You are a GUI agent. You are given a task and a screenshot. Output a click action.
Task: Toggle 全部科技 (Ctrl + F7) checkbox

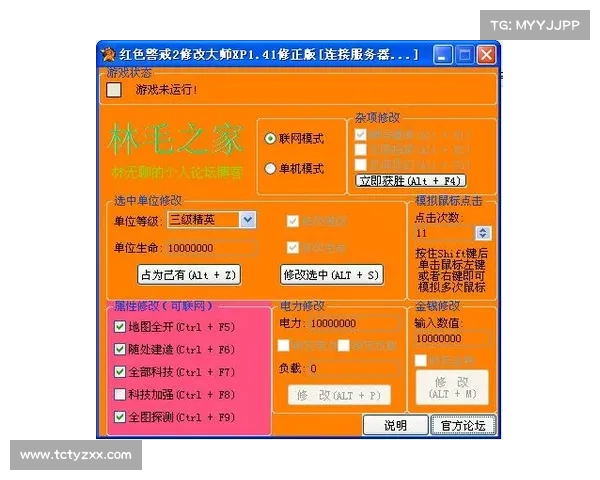pos(120,372)
